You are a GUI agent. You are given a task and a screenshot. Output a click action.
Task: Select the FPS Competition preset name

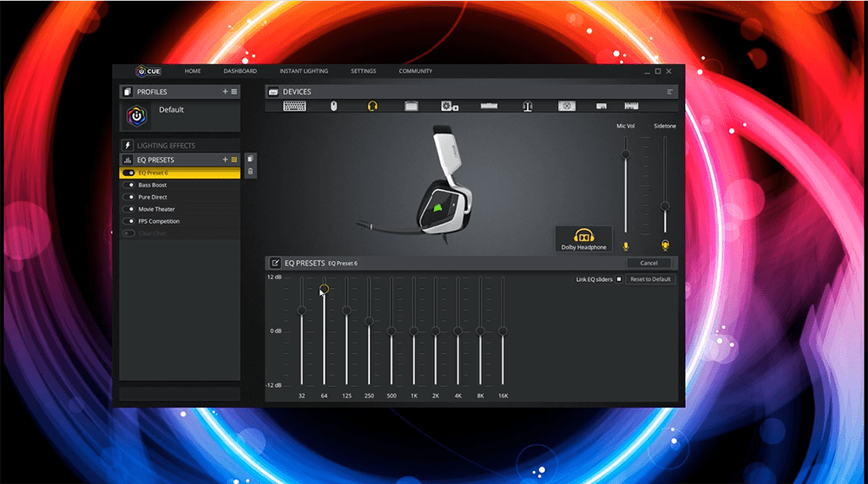click(x=159, y=221)
